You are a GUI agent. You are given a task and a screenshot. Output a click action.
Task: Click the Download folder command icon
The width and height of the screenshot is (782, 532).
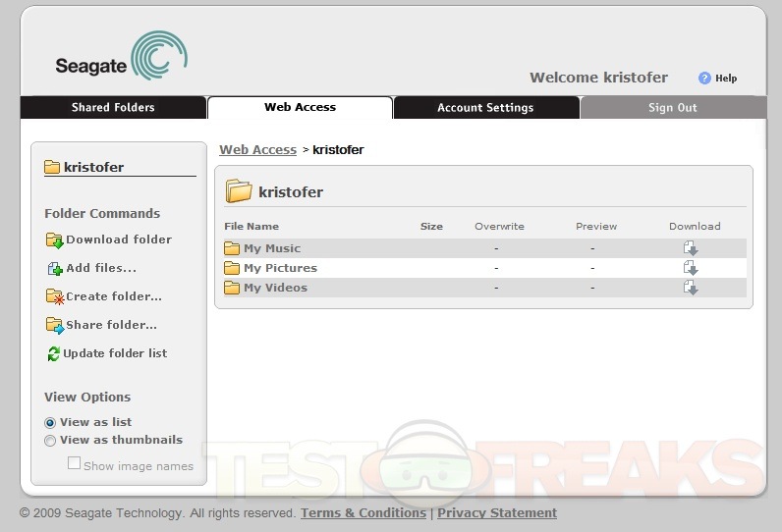54,240
